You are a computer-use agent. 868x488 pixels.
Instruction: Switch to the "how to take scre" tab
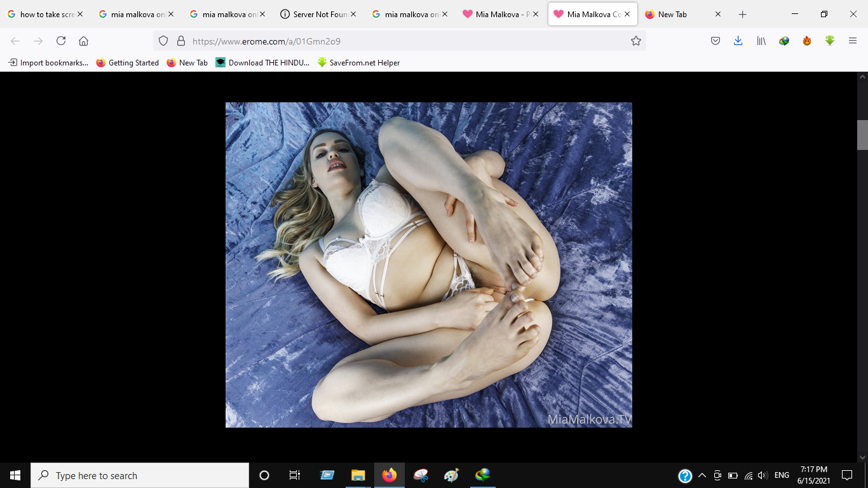click(46, 14)
